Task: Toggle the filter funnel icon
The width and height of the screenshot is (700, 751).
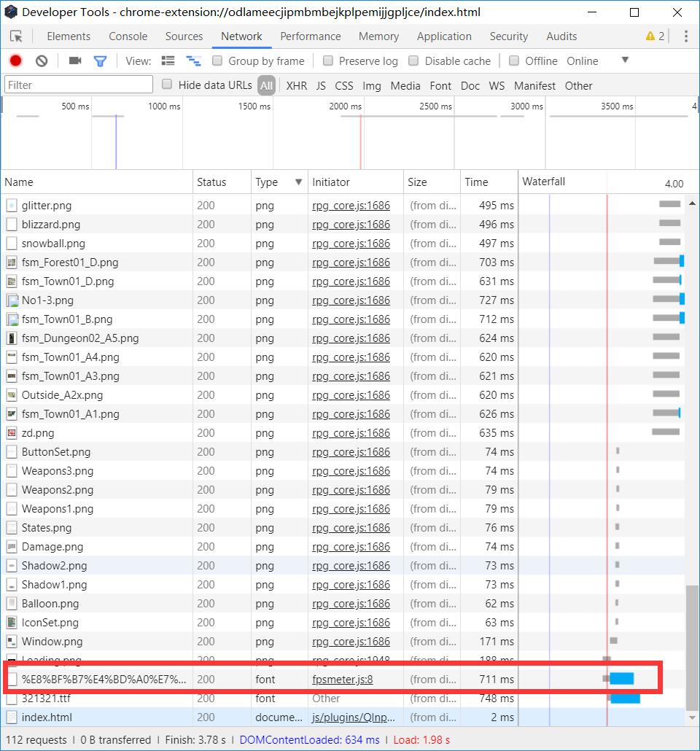Action: pos(100,61)
